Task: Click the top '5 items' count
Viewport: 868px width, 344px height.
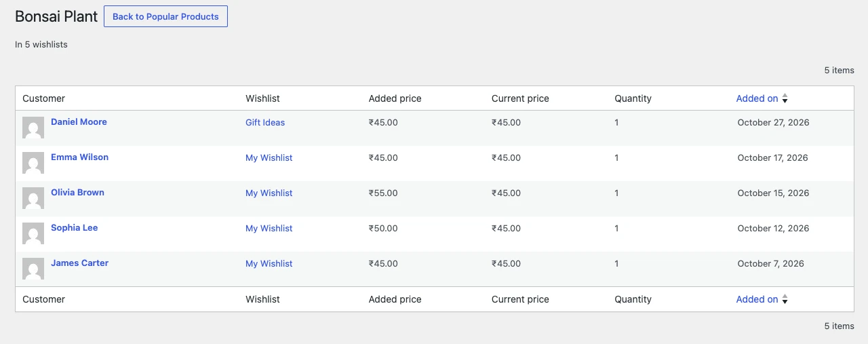Action: pos(840,71)
